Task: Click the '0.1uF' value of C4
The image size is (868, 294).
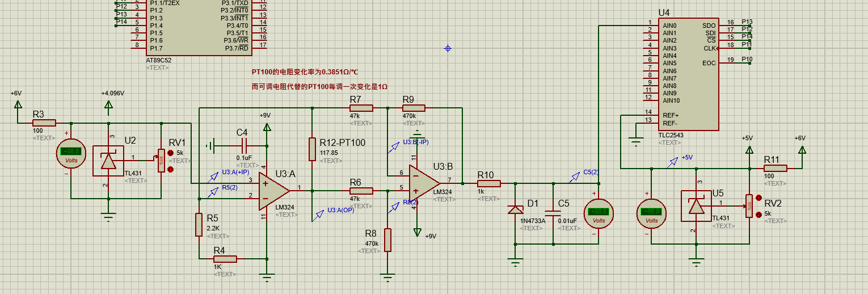Action: click(245, 158)
